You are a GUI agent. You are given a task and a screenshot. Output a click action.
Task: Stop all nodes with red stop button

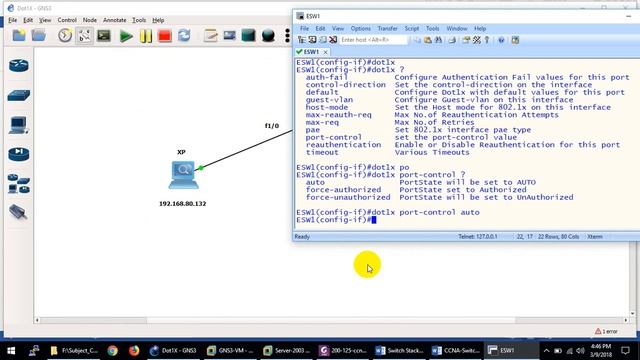click(x=164, y=36)
